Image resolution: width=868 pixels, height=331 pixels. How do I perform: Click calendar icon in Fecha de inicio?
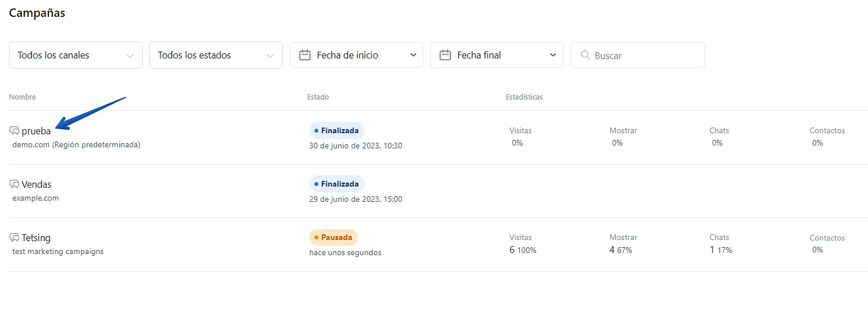(305, 55)
